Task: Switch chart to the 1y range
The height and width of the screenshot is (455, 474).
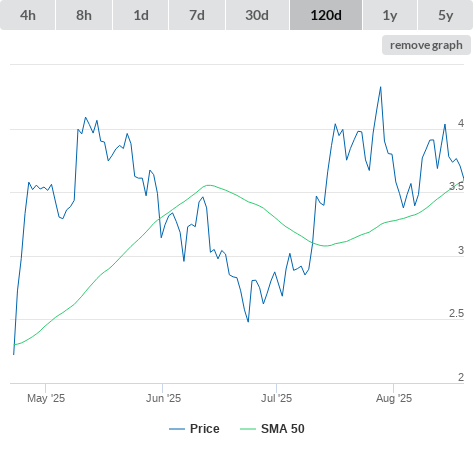Action: (390, 15)
